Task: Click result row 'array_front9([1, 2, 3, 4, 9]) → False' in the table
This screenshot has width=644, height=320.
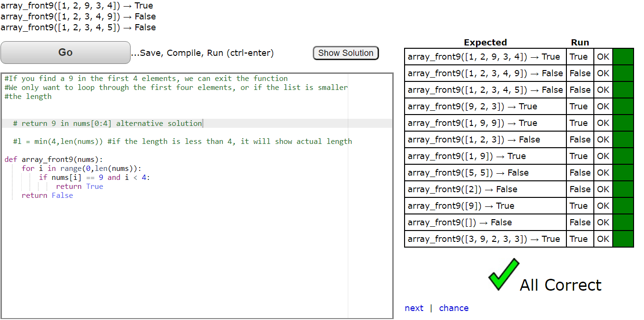Action: pos(519,73)
